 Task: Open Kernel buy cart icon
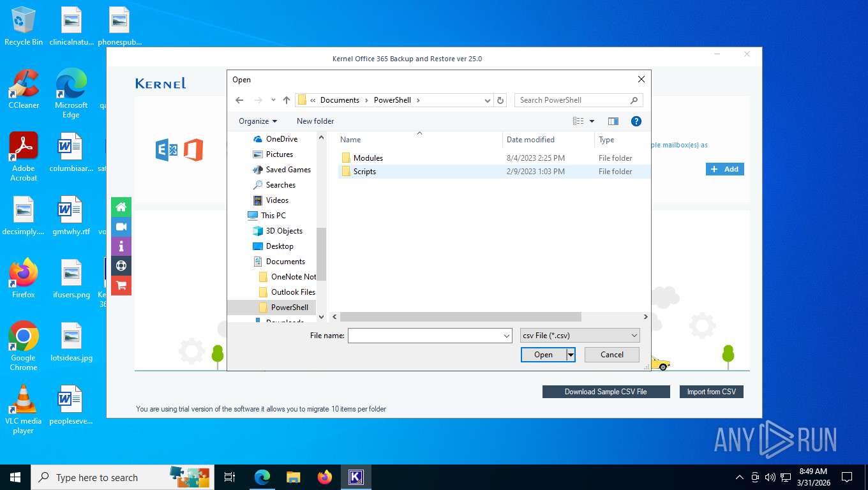(x=121, y=285)
